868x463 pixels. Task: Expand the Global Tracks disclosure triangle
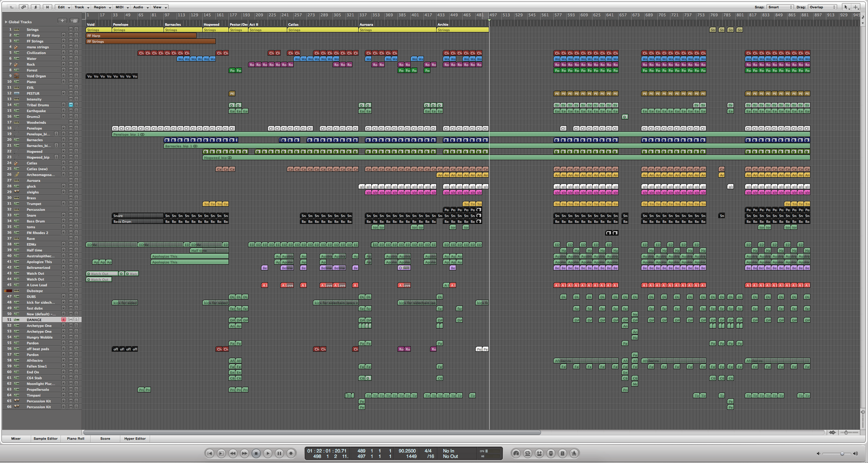click(6, 22)
